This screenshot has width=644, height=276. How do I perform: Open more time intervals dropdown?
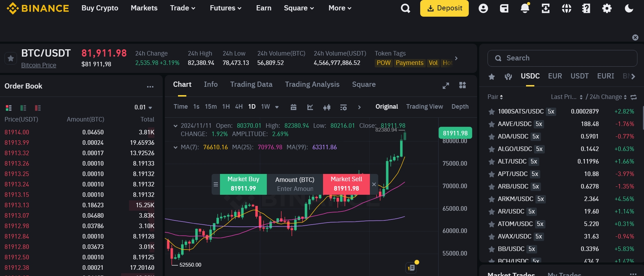[277, 107]
